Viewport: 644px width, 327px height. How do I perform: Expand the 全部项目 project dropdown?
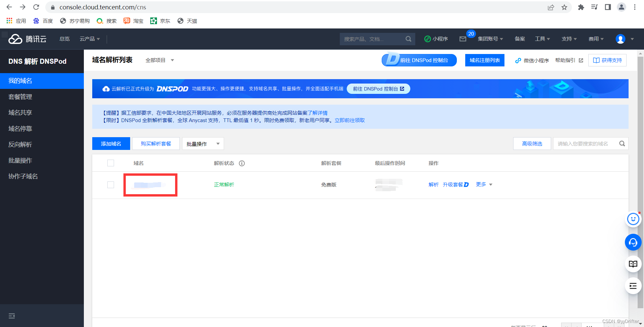coord(160,60)
